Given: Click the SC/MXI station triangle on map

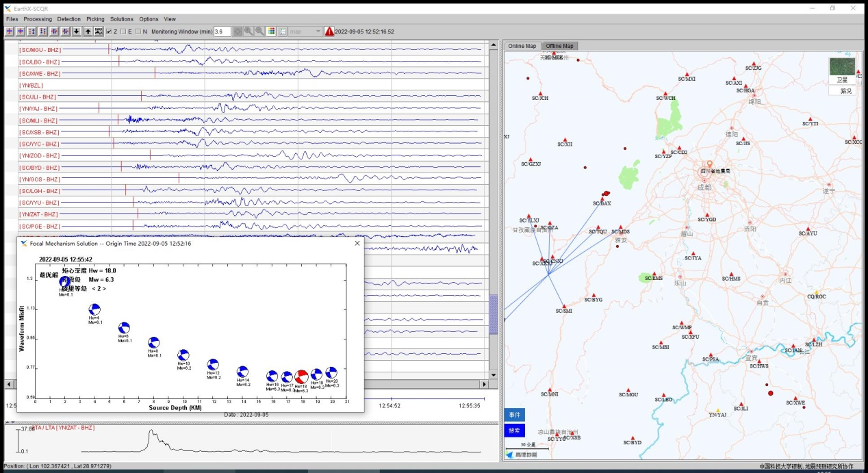Looking at the screenshot, I should click(x=686, y=73).
